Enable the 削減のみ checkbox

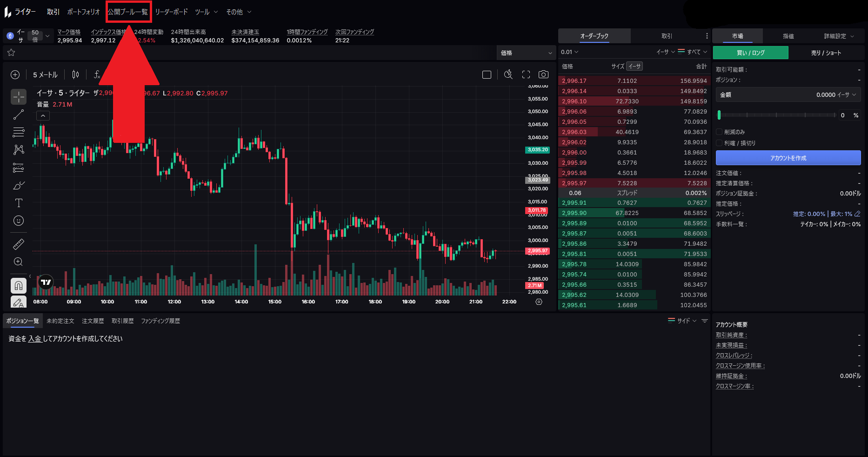point(719,132)
